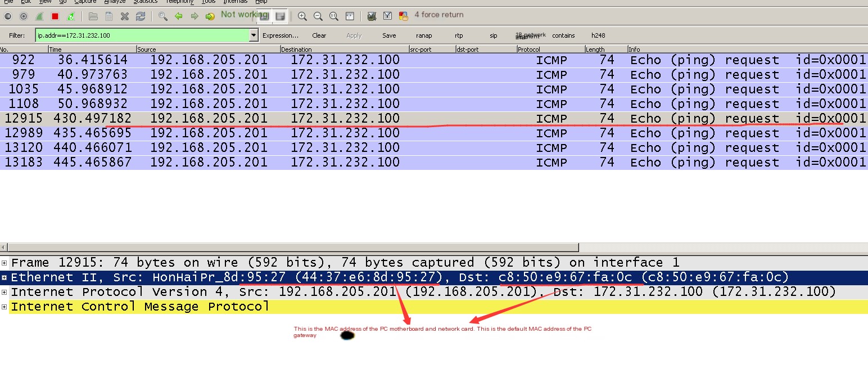Sort packets by src-port column header
This screenshot has height=373, width=868.
click(x=432, y=50)
